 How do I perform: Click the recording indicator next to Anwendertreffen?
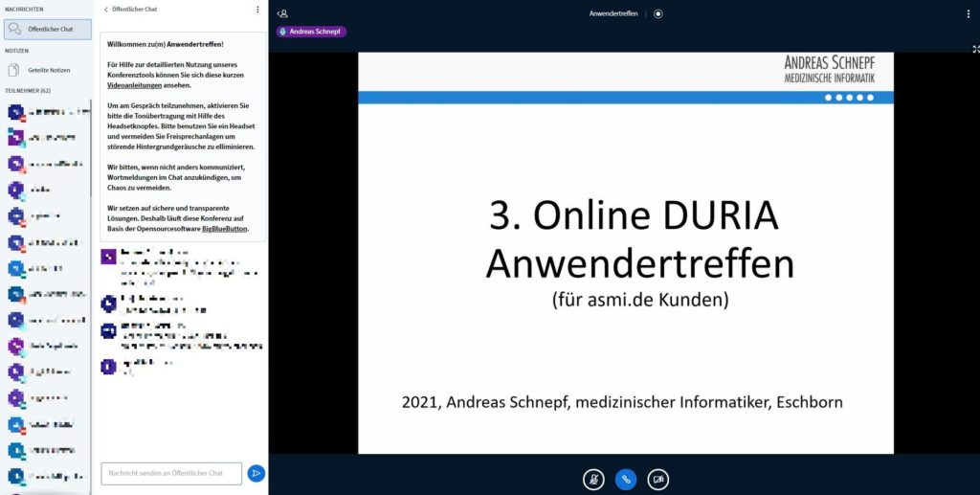[x=658, y=13]
